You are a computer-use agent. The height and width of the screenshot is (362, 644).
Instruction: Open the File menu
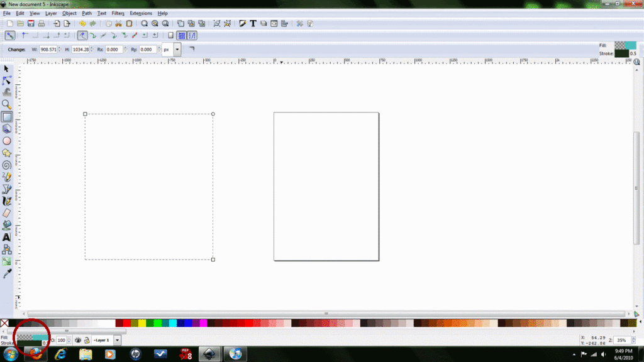6,13
